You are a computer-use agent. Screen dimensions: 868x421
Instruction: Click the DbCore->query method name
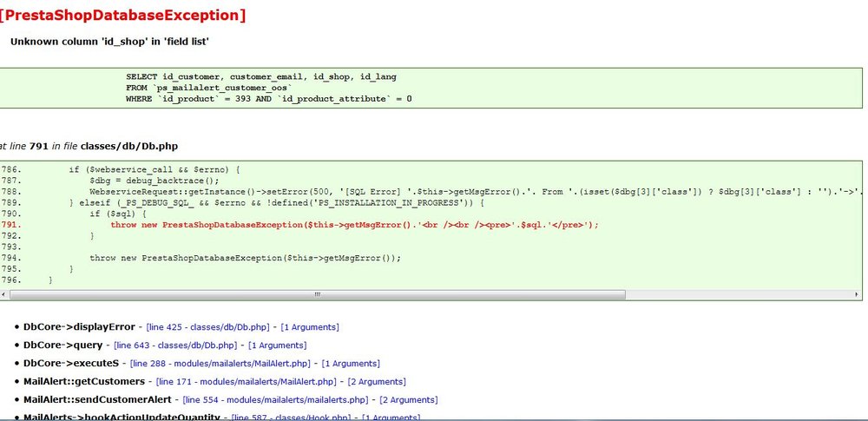coord(63,345)
